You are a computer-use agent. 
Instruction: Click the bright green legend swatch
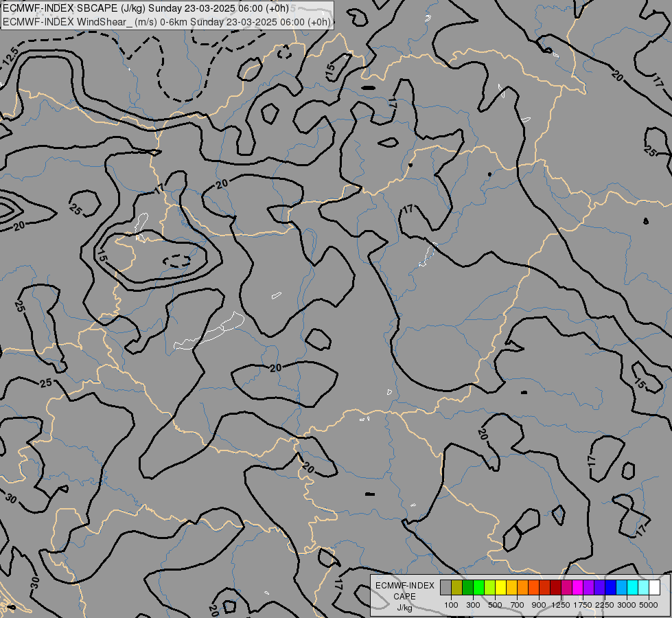(478, 588)
